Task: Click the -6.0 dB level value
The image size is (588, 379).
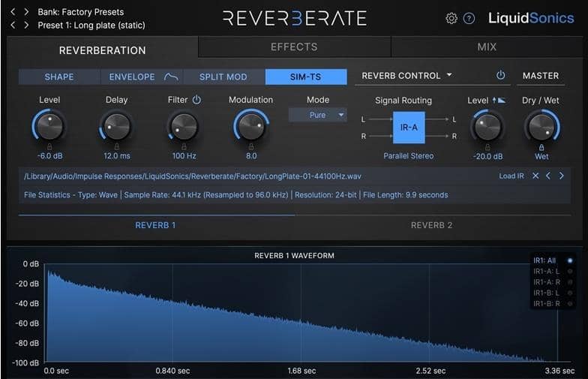Action: click(49, 156)
